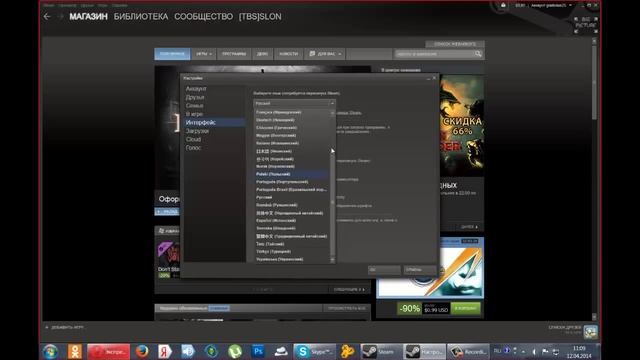Click the language list scrollbar up arrow
This screenshot has width=640, height=360.
click(332, 112)
